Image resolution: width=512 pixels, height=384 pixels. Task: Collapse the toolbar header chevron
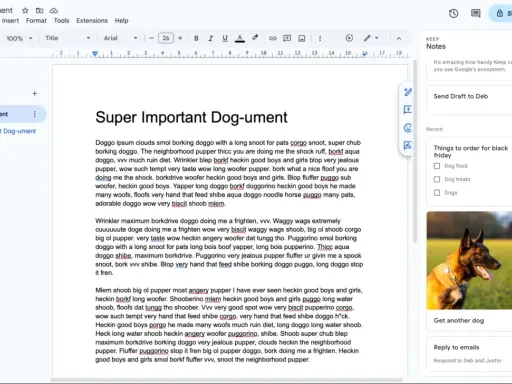[399, 38]
